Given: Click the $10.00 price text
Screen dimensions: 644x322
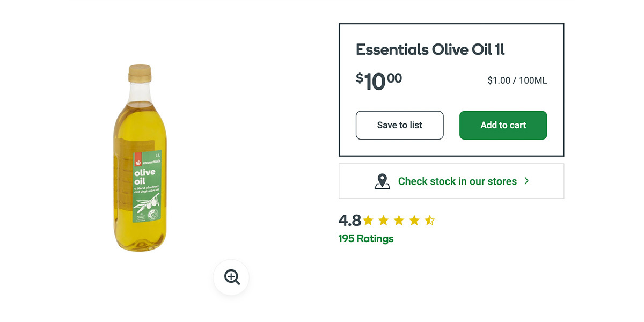Looking at the screenshot, I should (x=379, y=81).
